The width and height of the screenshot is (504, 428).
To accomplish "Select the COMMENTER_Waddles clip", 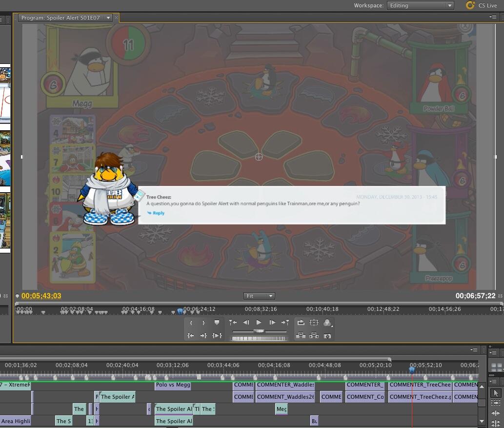I will coord(285,385).
